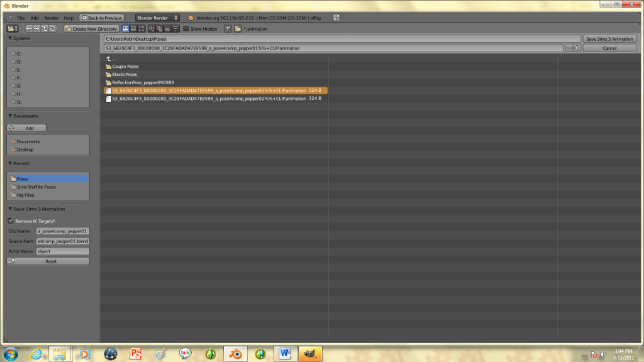This screenshot has width=644, height=362.
Task: Switch to short list display mode
Action: pos(126,29)
